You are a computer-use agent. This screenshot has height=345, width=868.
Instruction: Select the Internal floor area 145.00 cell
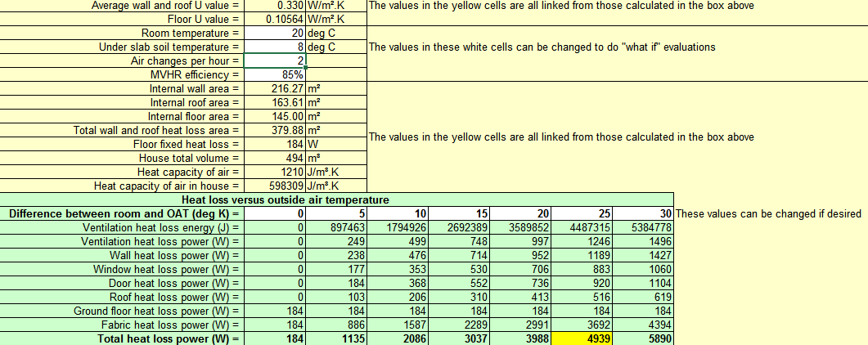(x=275, y=117)
